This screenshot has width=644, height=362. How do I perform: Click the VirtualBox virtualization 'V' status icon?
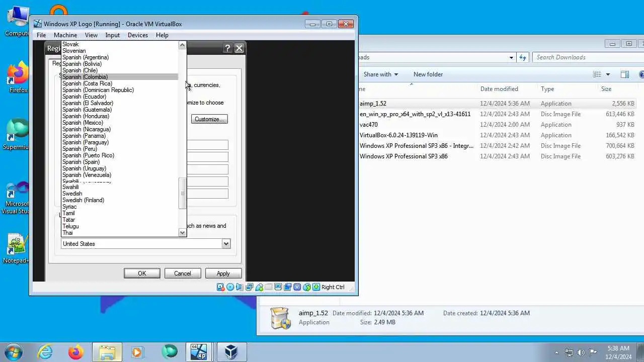[297, 287]
